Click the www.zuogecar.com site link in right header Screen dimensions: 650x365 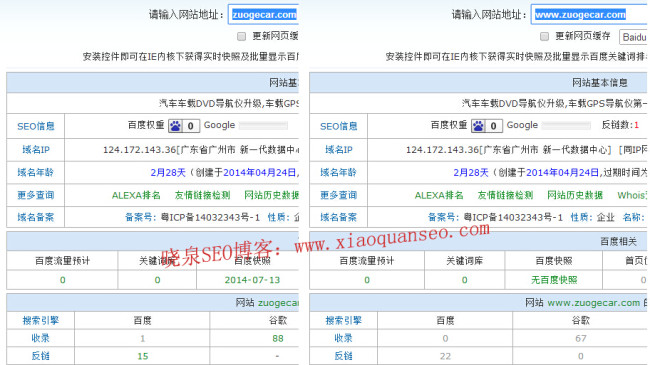pyautogui.click(x=594, y=303)
